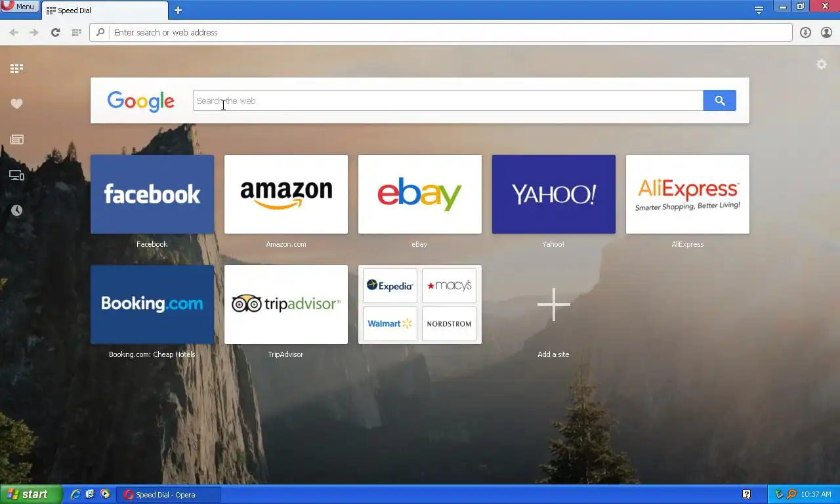840x504 pixels.
Task: Go forward with the forward arrow
Action: [34, 32]
